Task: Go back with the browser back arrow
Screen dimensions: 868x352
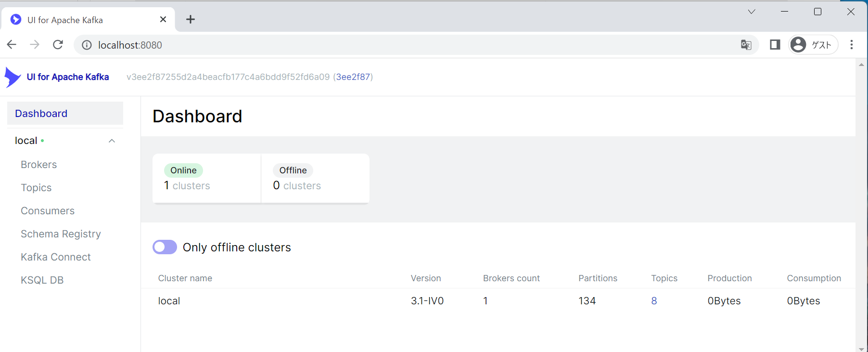Action: pos(12,45)
